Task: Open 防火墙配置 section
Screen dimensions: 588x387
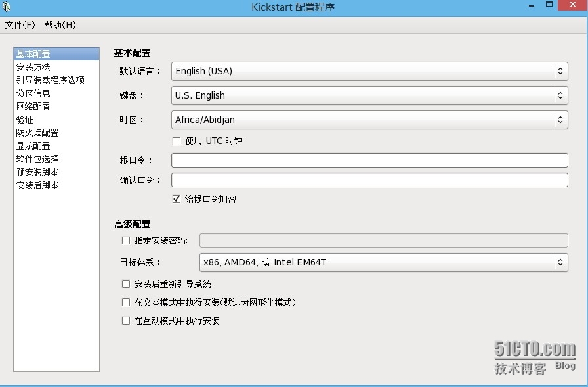Action: 56,133
